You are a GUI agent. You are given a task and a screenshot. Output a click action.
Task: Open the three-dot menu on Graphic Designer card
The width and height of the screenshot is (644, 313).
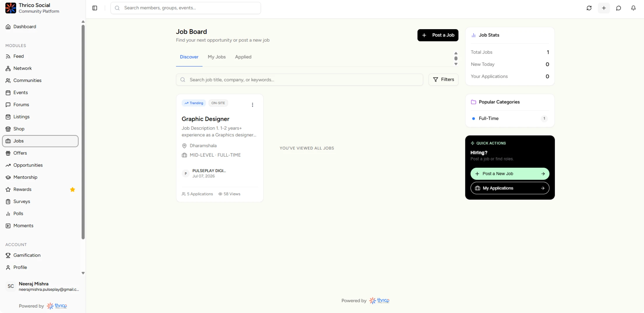(x=252, y=105)
